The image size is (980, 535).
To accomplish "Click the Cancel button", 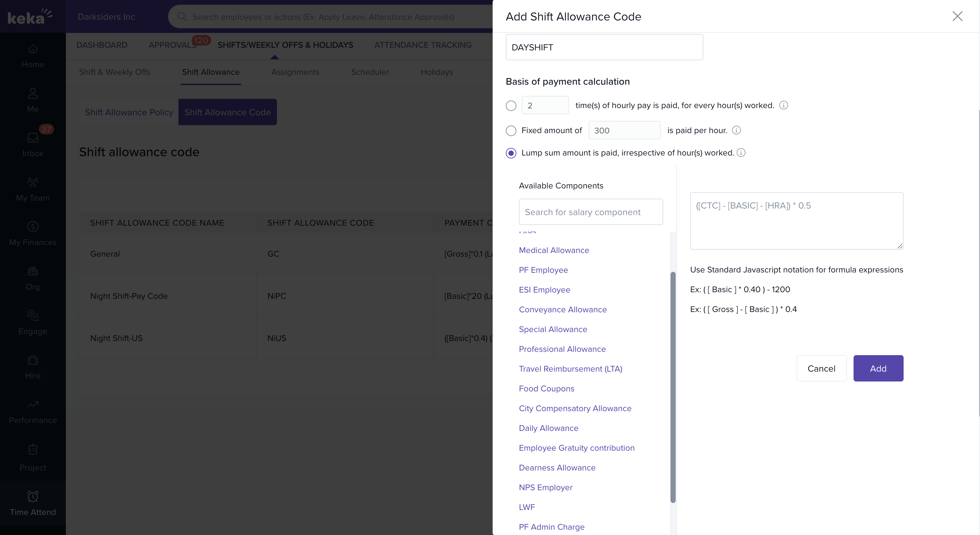I will point(821,368).
